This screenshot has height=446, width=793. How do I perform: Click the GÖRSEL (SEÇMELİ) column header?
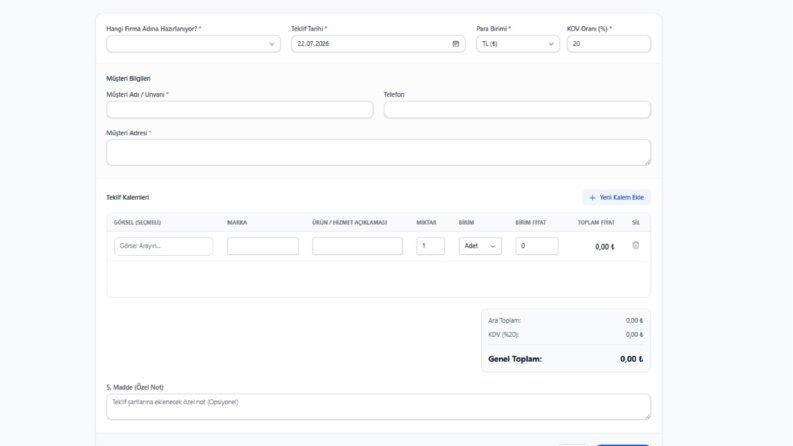coord(137,222)
